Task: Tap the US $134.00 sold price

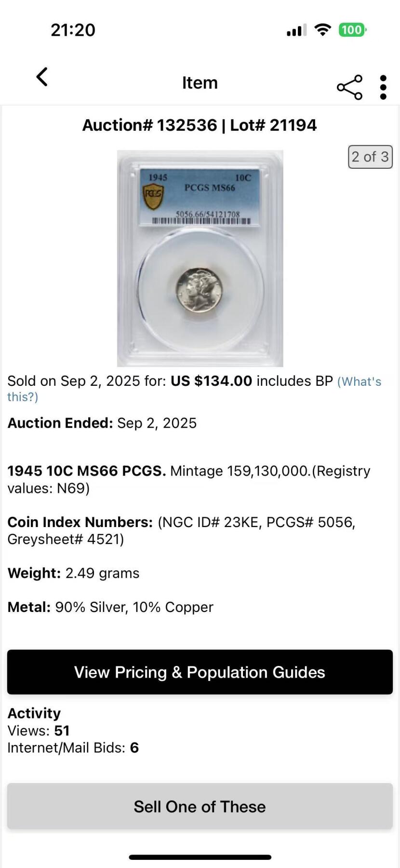Action: coord(211,381)
